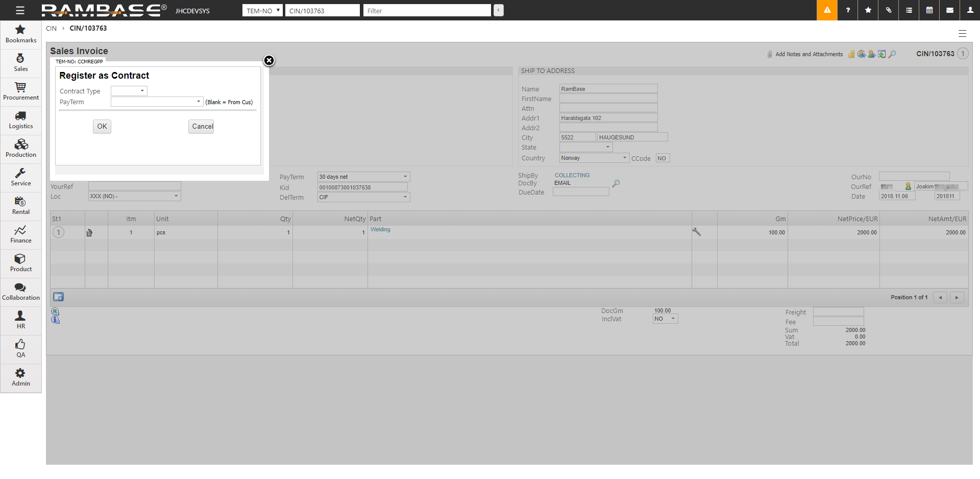Image resolution: width=980 pixels, height=479 pixels.
Task: Go to the next position arrow
Action: click(957, 298)
